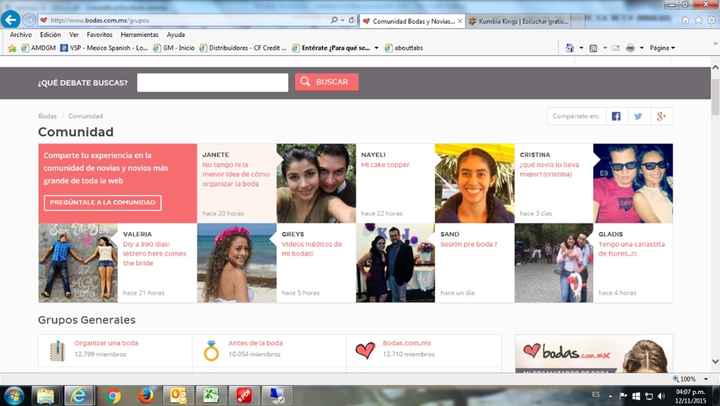Open the Organizar una boda group link
The image size is (720, 406).
tap(106, 343)
